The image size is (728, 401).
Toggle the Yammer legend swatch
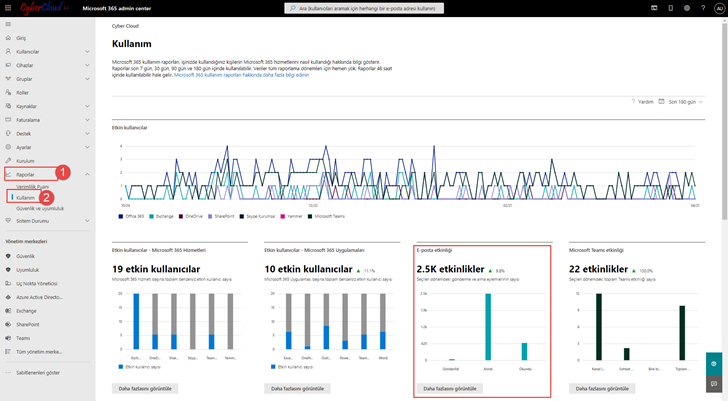tap(283, 216)
